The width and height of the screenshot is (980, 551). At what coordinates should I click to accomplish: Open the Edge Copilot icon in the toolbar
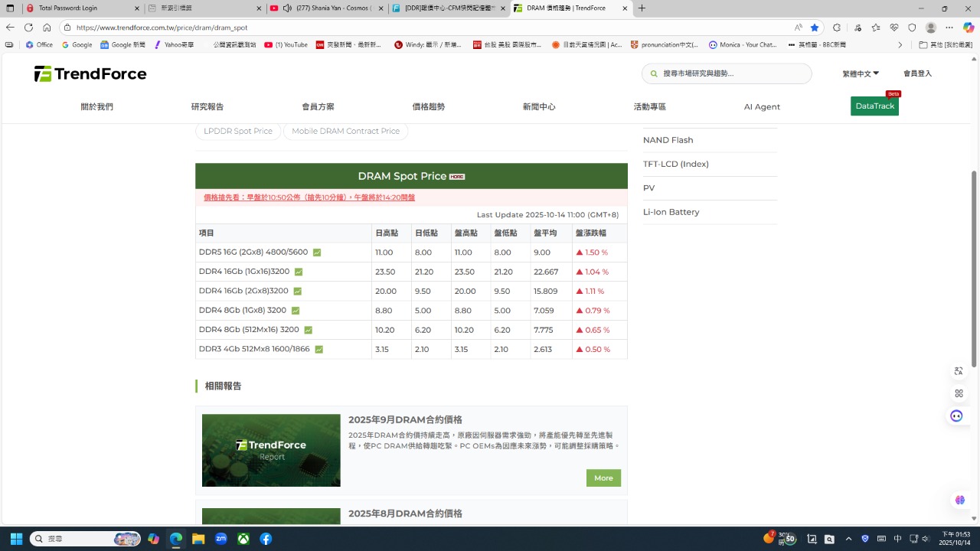click(x=968, y=28)
